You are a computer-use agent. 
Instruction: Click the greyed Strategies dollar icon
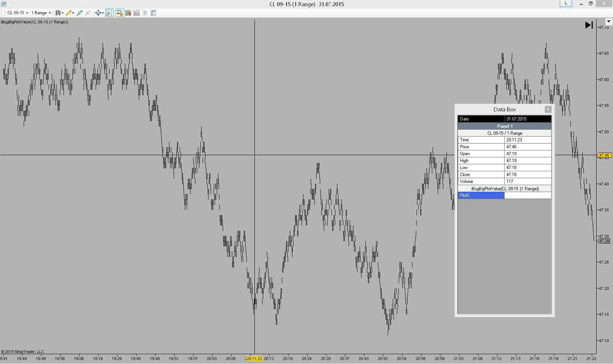(145, 13)
